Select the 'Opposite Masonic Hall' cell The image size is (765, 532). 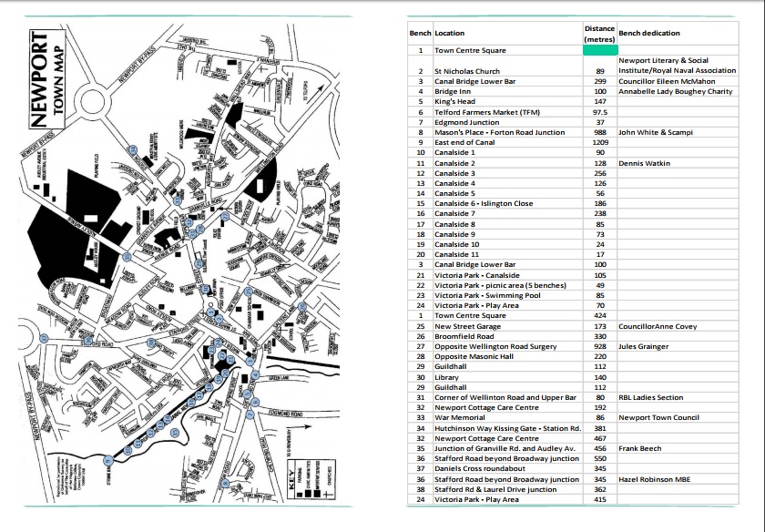[508, 356]
